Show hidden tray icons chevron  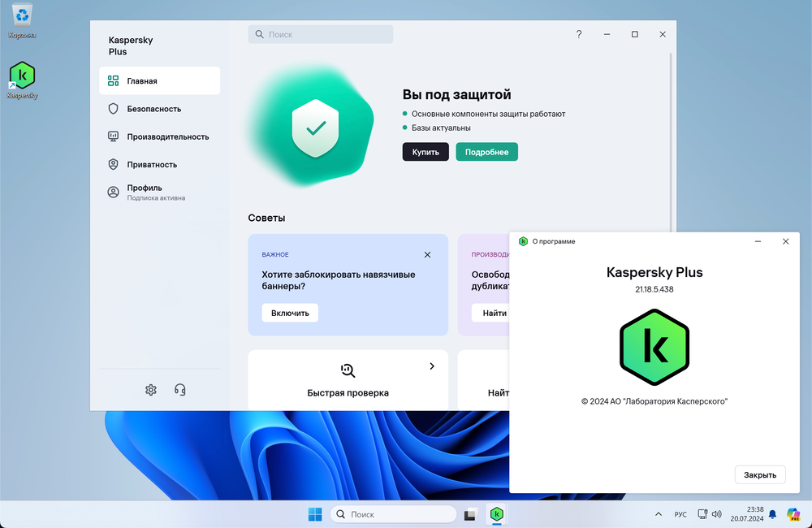click(659, 514)
